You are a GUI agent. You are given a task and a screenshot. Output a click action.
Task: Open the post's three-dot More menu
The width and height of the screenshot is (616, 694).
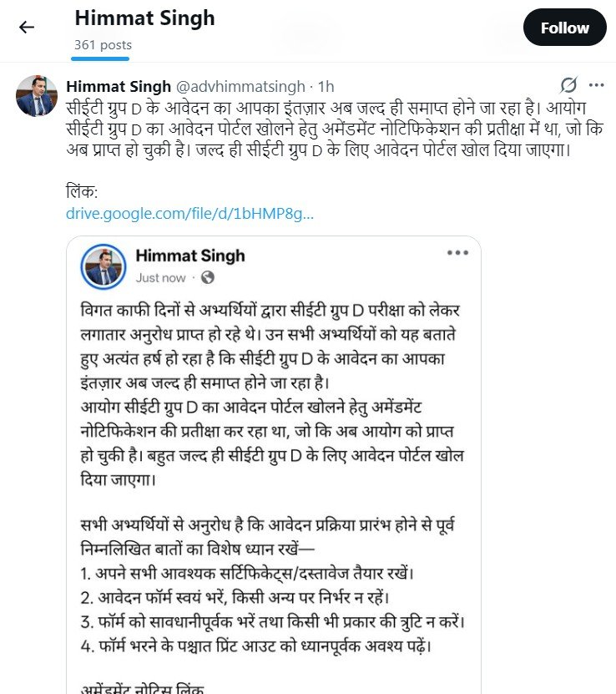(x=596, y=85)
